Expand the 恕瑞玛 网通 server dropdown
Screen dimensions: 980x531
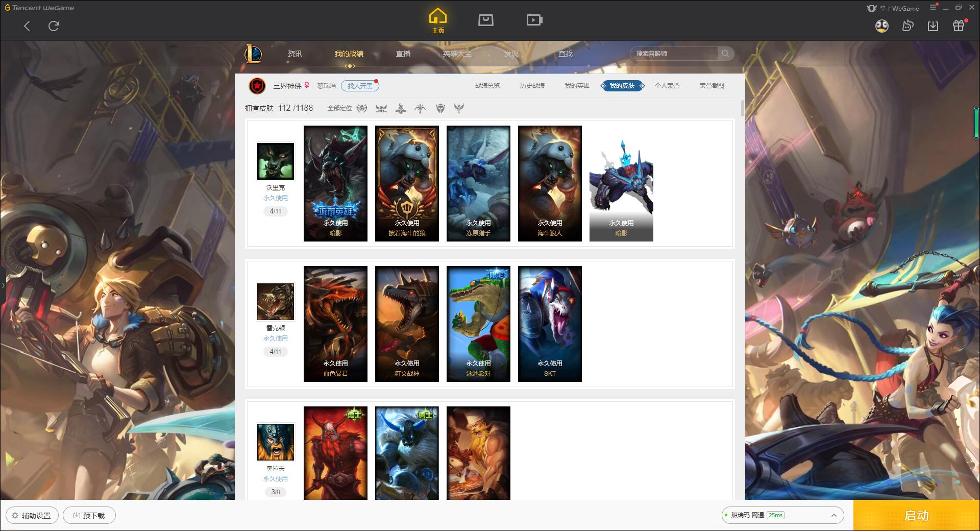pyautogui.click(x=782, y=515)
